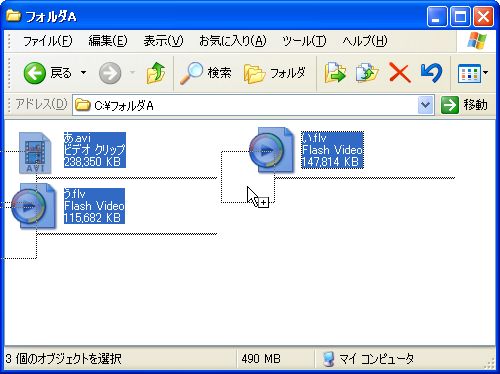This screenshot has width=500, height=374.
Task: Open the ヘルプ(H) menu
Action: (x=365, y=41)
